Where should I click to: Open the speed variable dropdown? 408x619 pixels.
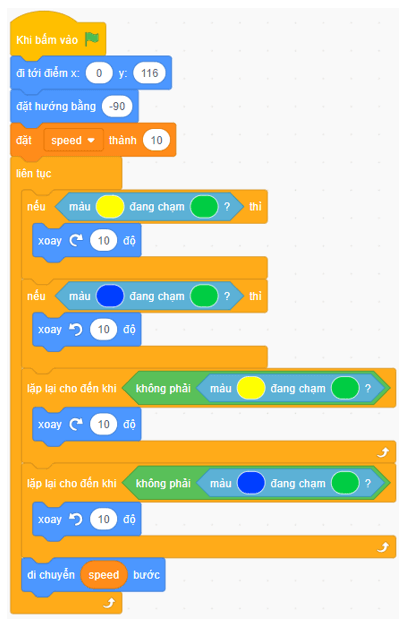click(73, 140)
